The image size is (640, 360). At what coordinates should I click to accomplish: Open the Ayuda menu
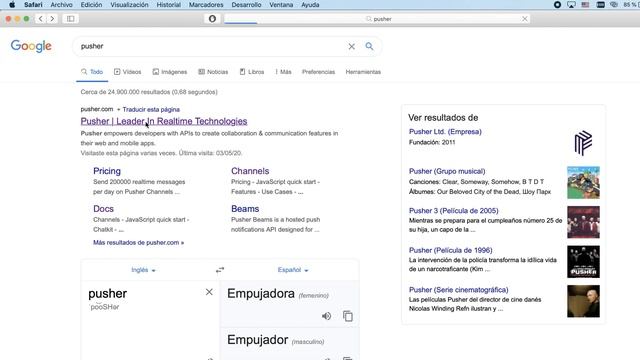pyautogui.click(x=310, y=5)
